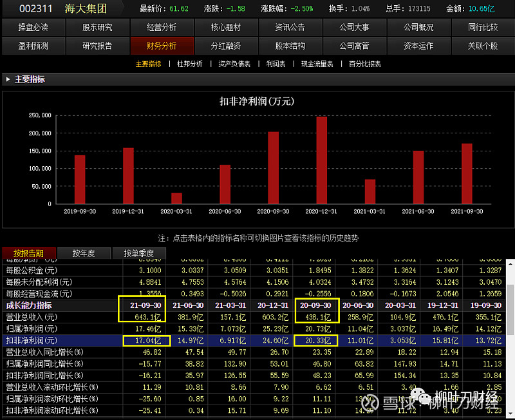Click the 每股未分配利润(元) indicator name
The height and width of the screenshot is (420, 515).
click(x=39, y=282)
